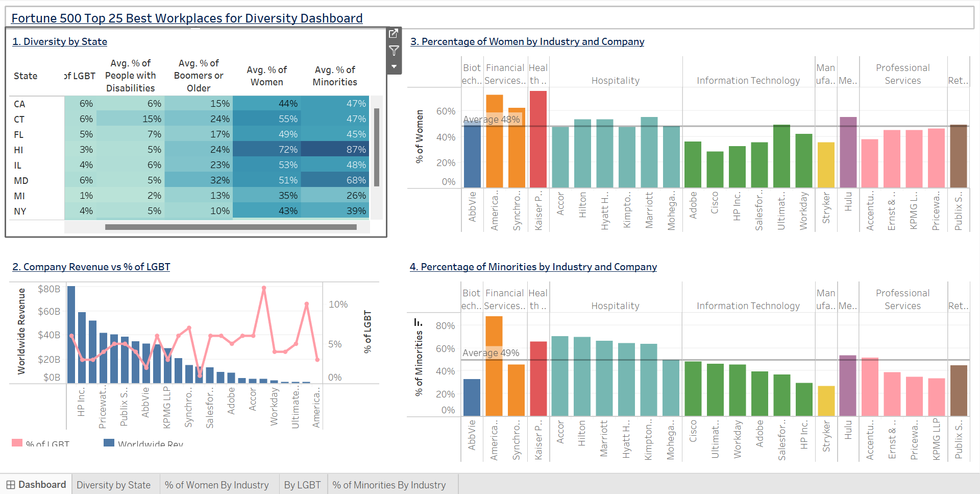Click the Accor teal bar in minorities chart
This screenshot has height=494, width=980.
coord(560,375)
